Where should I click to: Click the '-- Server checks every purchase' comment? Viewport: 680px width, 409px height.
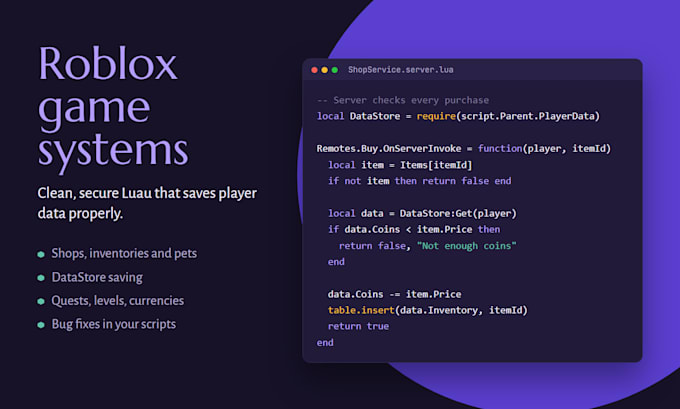tap(403, 100)
